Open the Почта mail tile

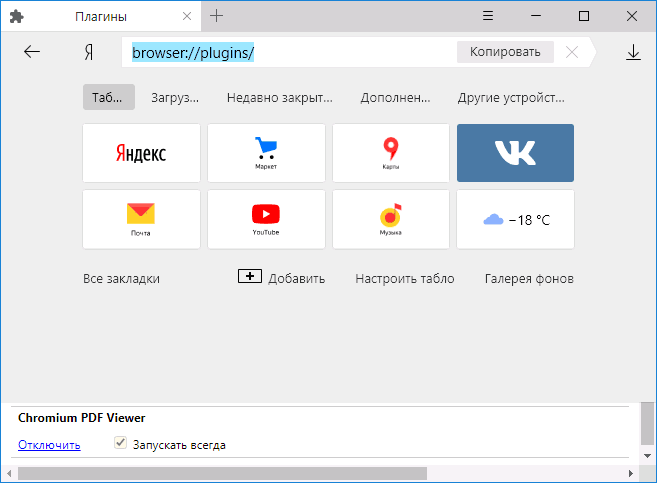coord(141,219)
